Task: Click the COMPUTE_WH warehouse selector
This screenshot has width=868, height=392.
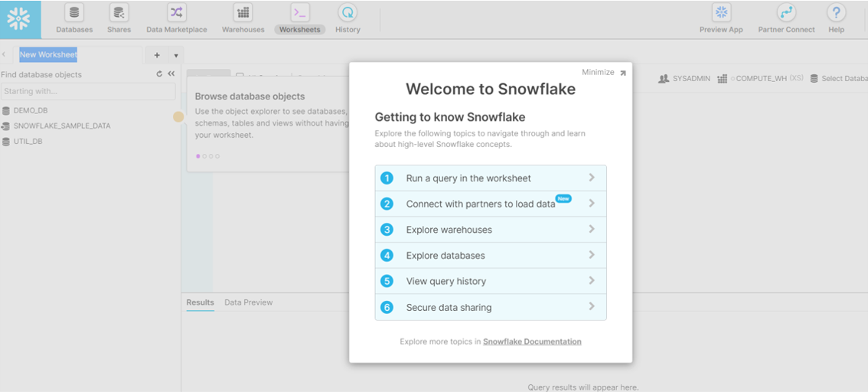Action: point(759,79)
